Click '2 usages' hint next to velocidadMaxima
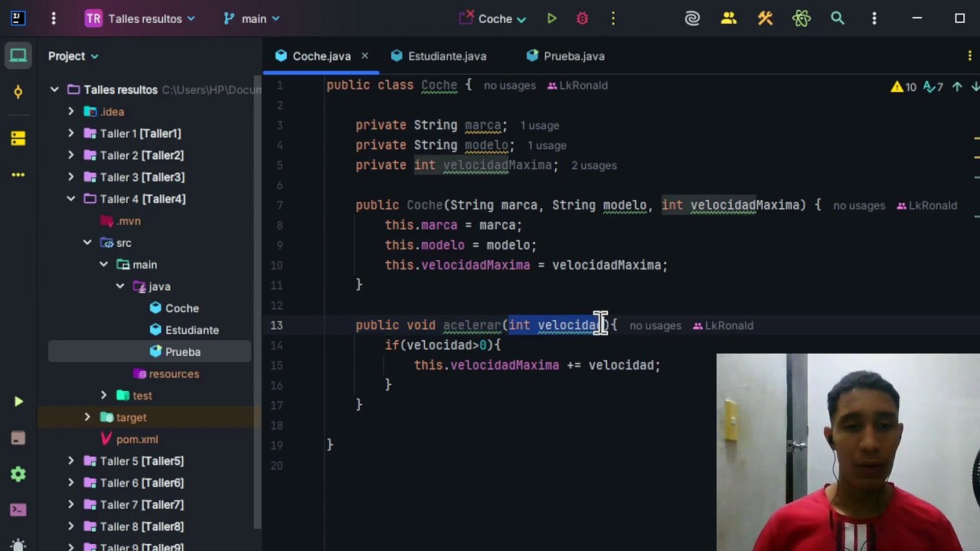Screen dimensions: 980x551 tap(593, 165)
